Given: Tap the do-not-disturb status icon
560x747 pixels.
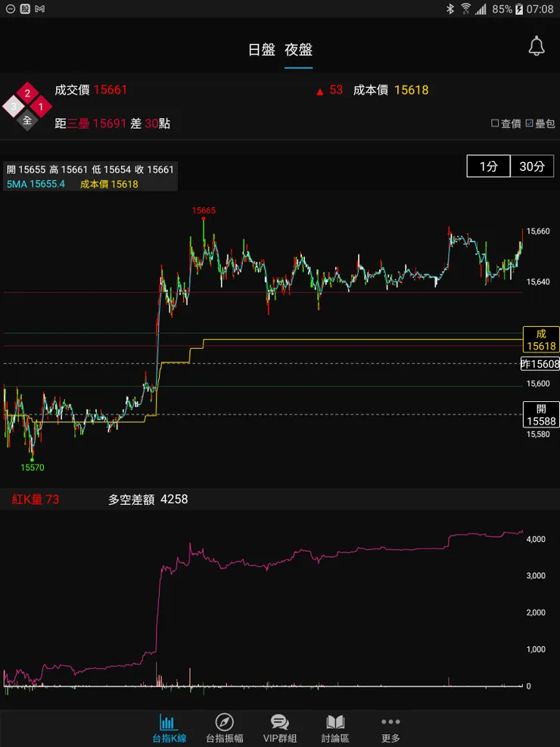Looking at the screenshot, I should (x=11, y=9).
